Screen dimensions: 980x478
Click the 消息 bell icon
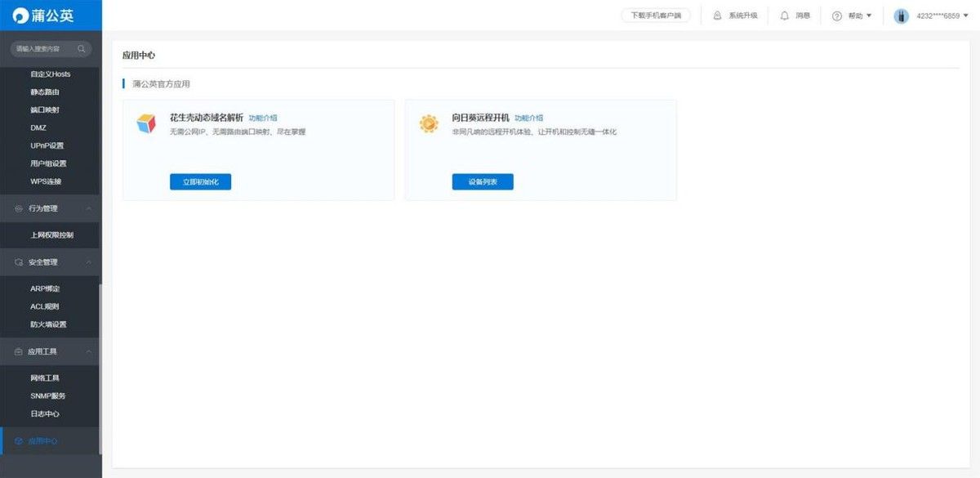tap(785, 16)
